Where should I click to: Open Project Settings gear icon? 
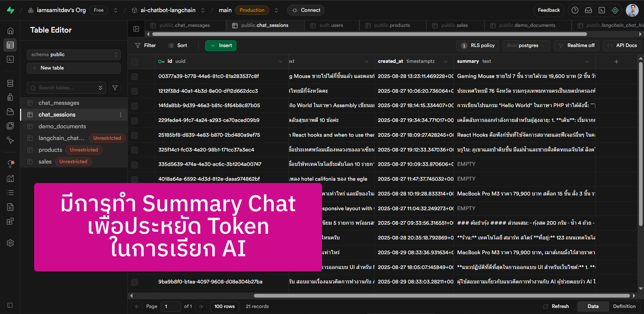[10, 243]
